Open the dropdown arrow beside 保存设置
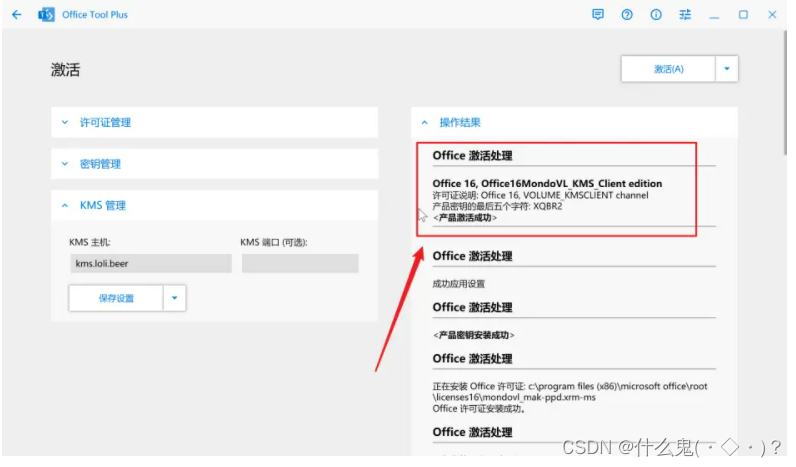This screenshot has height=467, width=796. click(x=175, y=298)
